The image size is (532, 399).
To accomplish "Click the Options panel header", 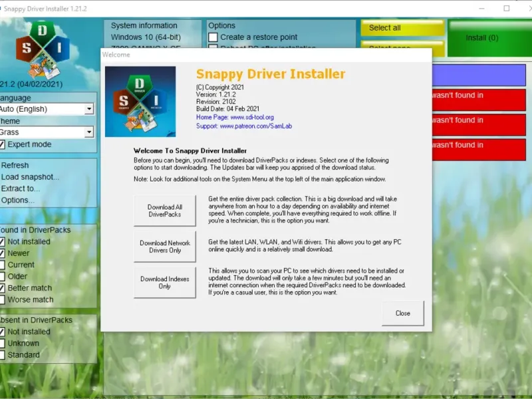I will coord(221,25).
